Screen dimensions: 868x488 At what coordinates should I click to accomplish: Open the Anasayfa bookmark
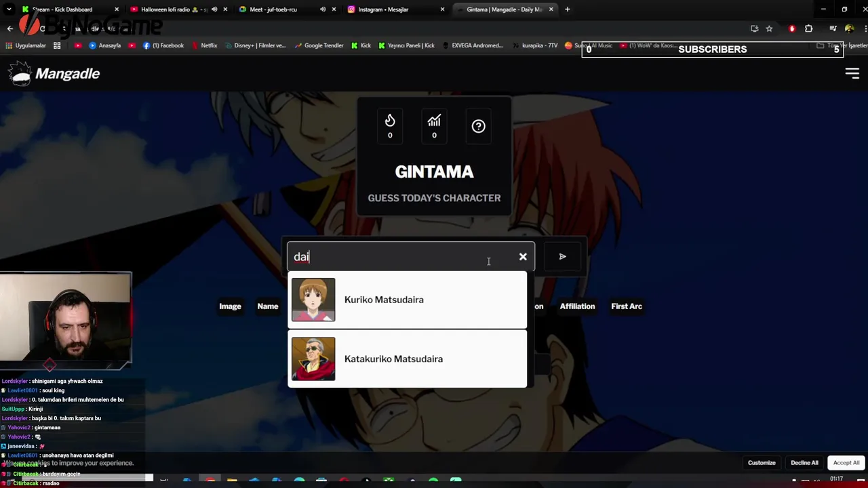pyautogui.click(x=104, y=45)
